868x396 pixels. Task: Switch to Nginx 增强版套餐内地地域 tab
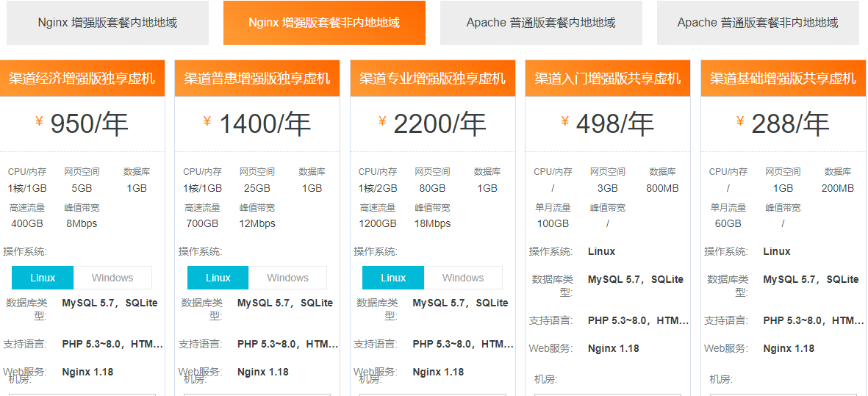pyautogui.click(x=107, y=23)
